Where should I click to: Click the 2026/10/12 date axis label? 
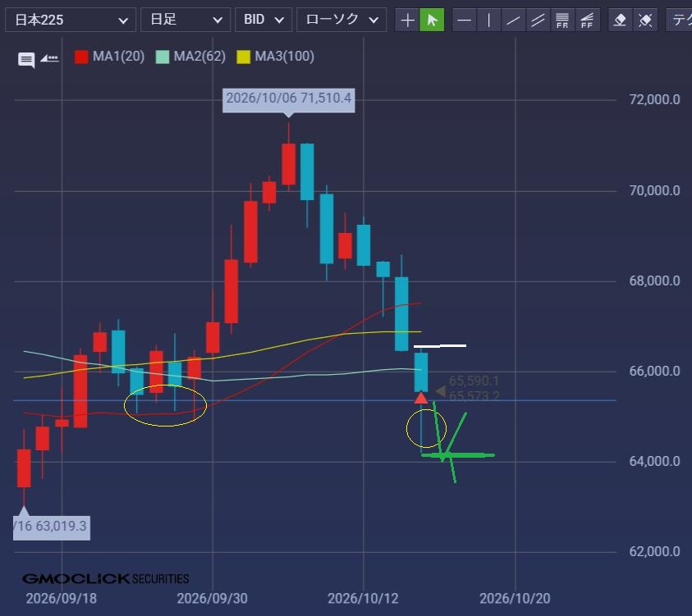click(363, 599)
